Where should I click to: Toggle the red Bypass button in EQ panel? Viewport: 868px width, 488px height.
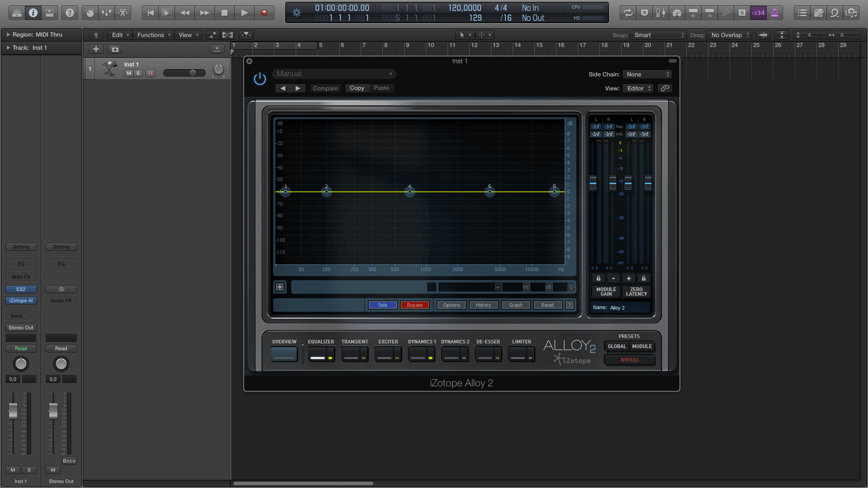415,305
